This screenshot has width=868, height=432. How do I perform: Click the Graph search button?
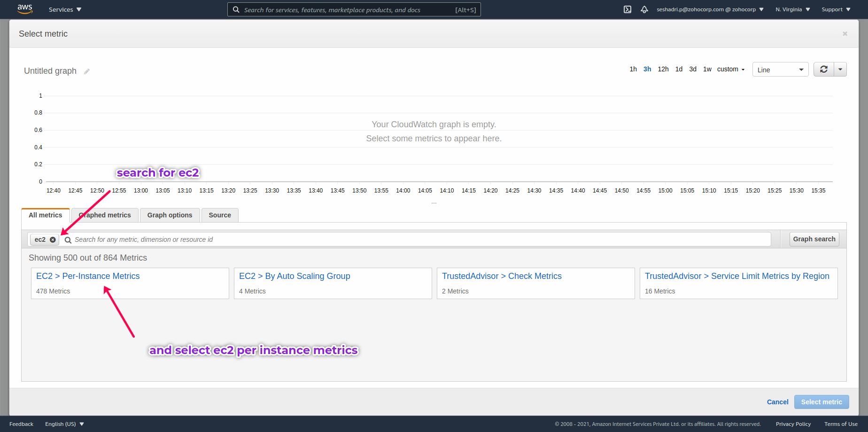pos(814,239)
